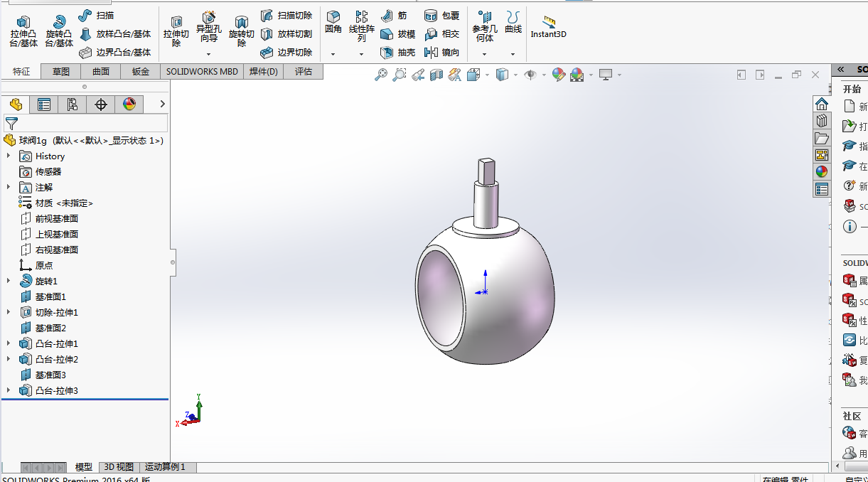The width and height of the screenshot is (868, 482).
Task: Open the 参考几何体 dropdown arrow
Action: (x=485, y=54)
